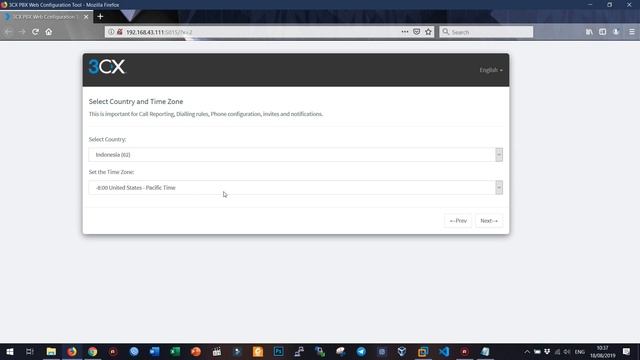Open PowerPoint from the taskbar

(x=196, y=351)
